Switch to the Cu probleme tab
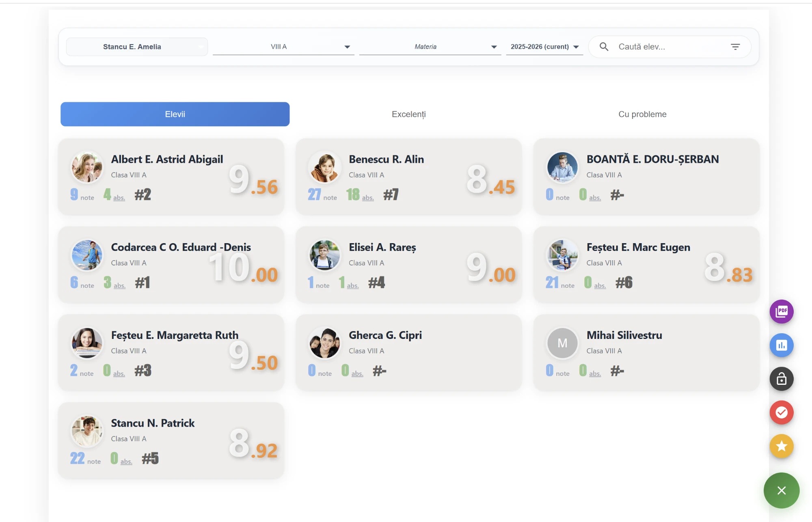The width and height of the screenshot is (812, 522). click(642, 114)
